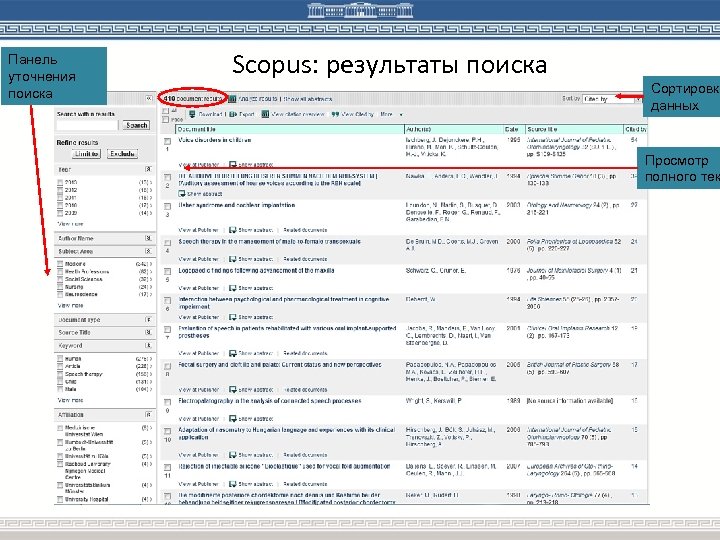Viewport: 720px width, 540px height.
Task: Click the View Cited by quotes icon
Action: (335, 114)
